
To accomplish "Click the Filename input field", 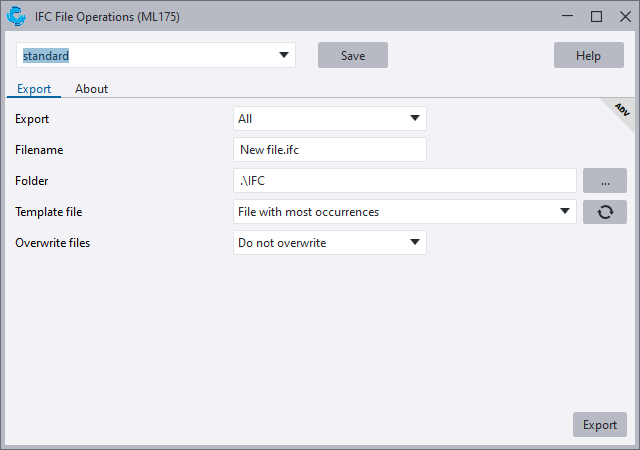I will (329, 150).
